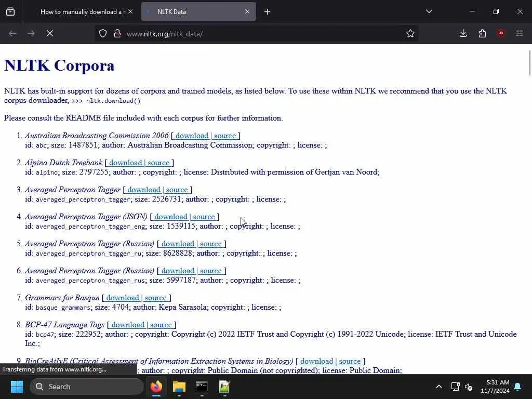Open the Firefox View icon

[10, 11]
